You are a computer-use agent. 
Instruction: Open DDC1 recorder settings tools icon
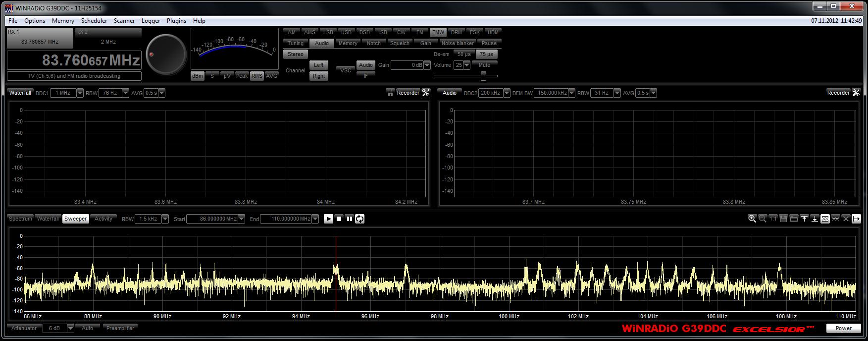(x=426, y=93)
